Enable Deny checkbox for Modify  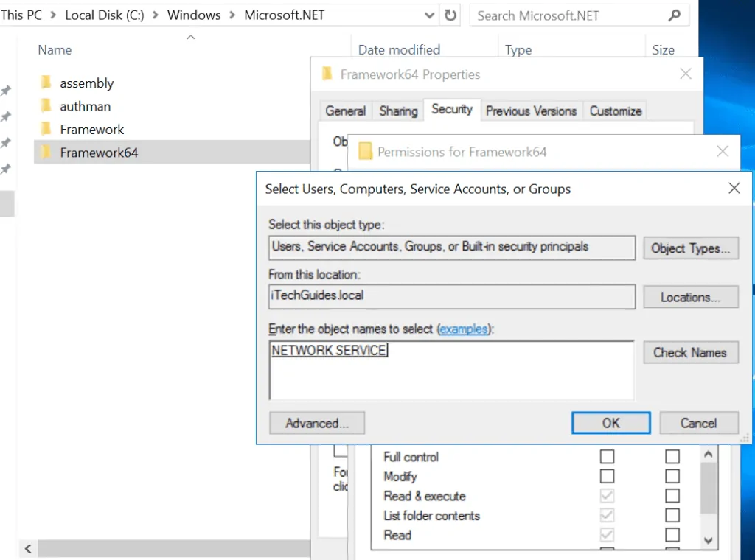point(672,476)
